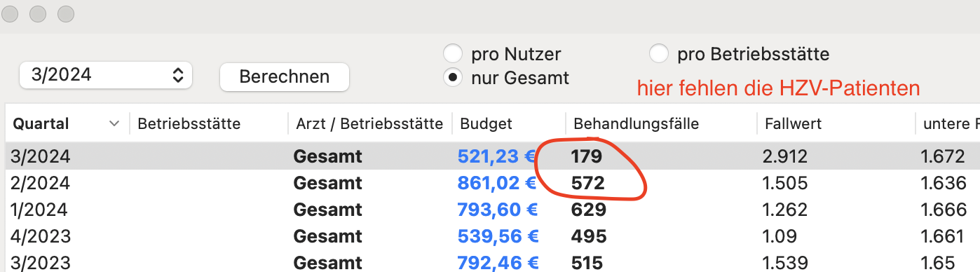Click the Berechnen button

click(x=285, y=76)
